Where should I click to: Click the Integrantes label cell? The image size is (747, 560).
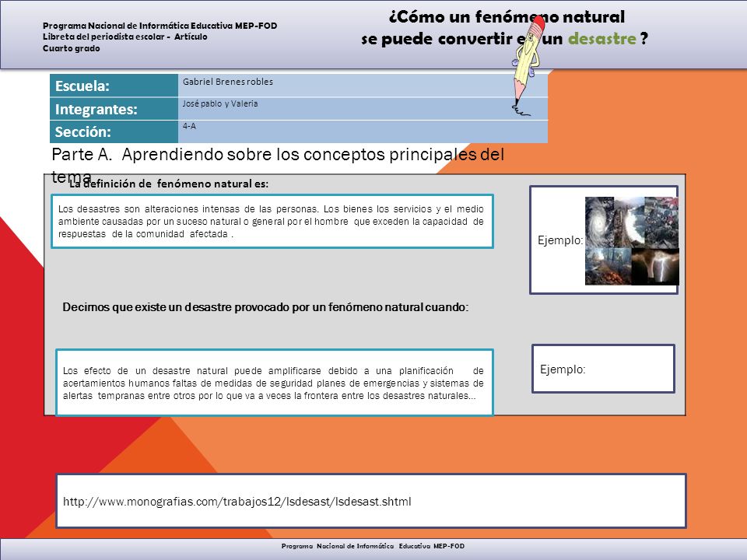click(x=114, y=109)
